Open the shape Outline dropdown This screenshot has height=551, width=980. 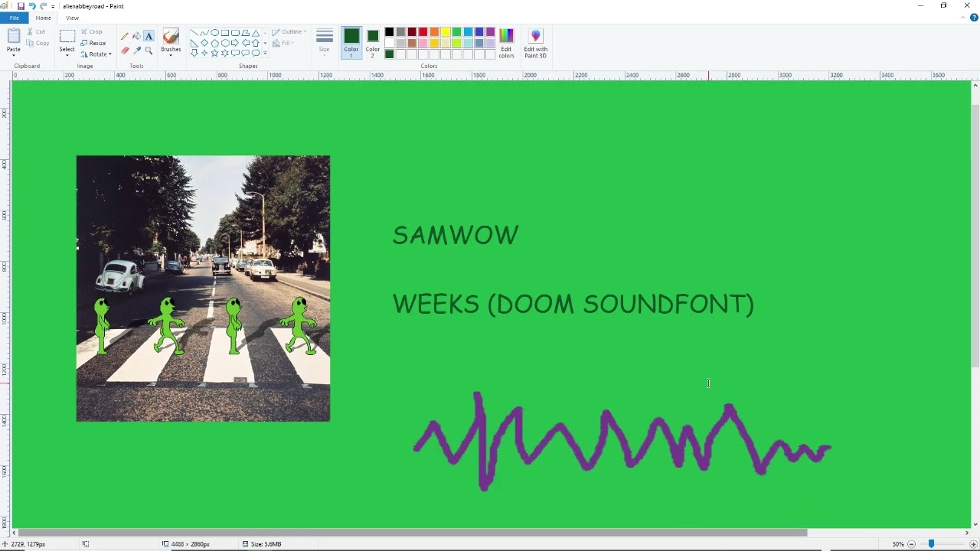click(x=289, y=32)
